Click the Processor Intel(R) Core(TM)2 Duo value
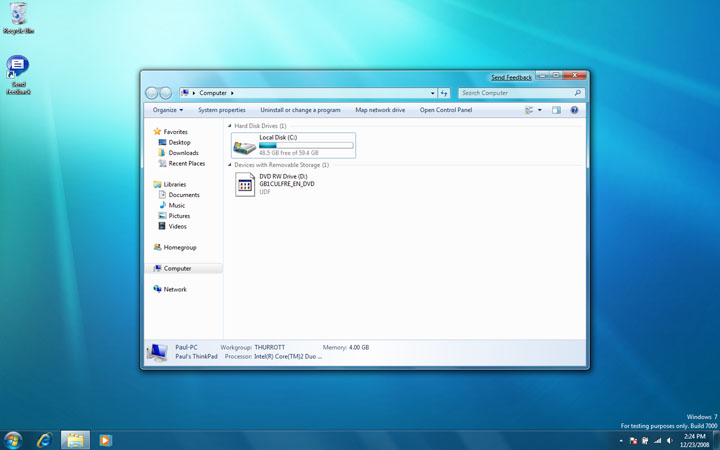The image size is (720, 450). click(x=288, y=357)
